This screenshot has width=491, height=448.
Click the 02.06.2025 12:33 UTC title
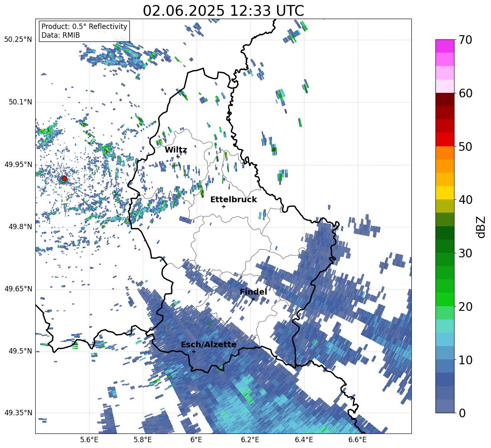[224, 11]
